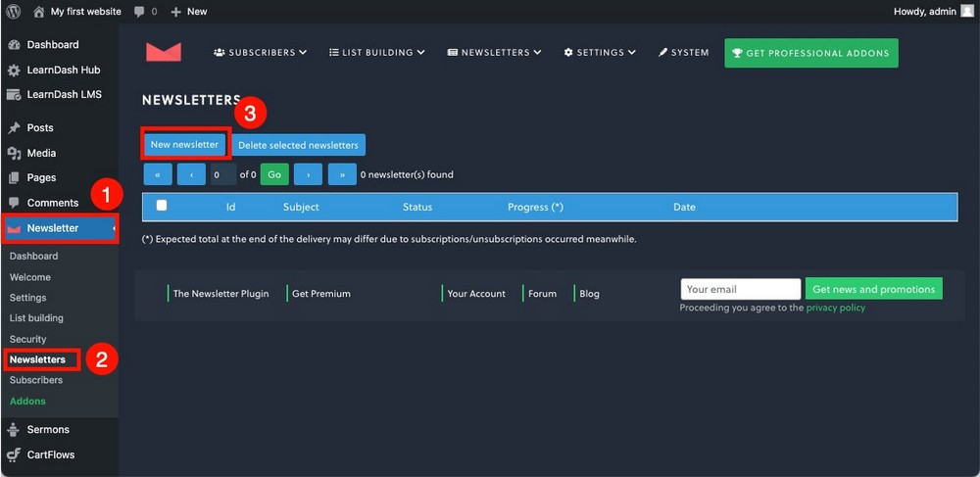Select Subscribers in Newsletter submenu
The width and height of the screenshot is (980, 477).
point(35,380)
